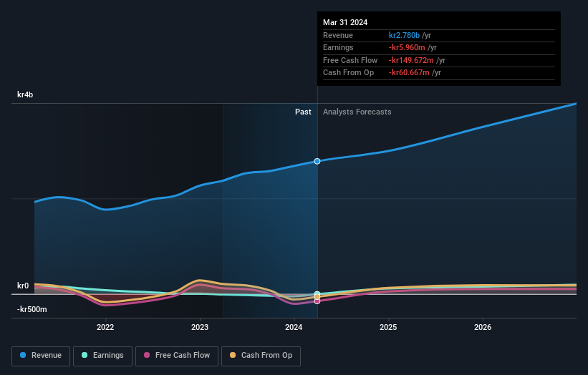
Task: Click the 2023 x-axis label
Action: (200, 327)
